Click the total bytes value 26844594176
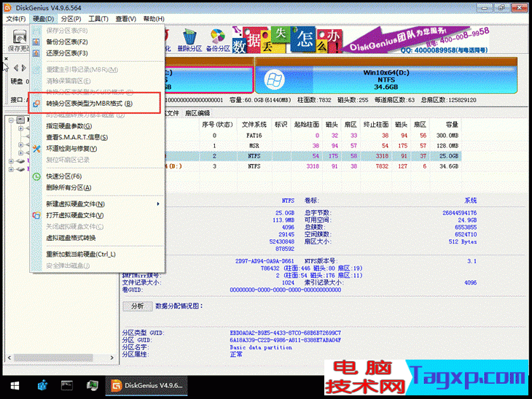Screen dimensions: 532x399 [459, 213]
